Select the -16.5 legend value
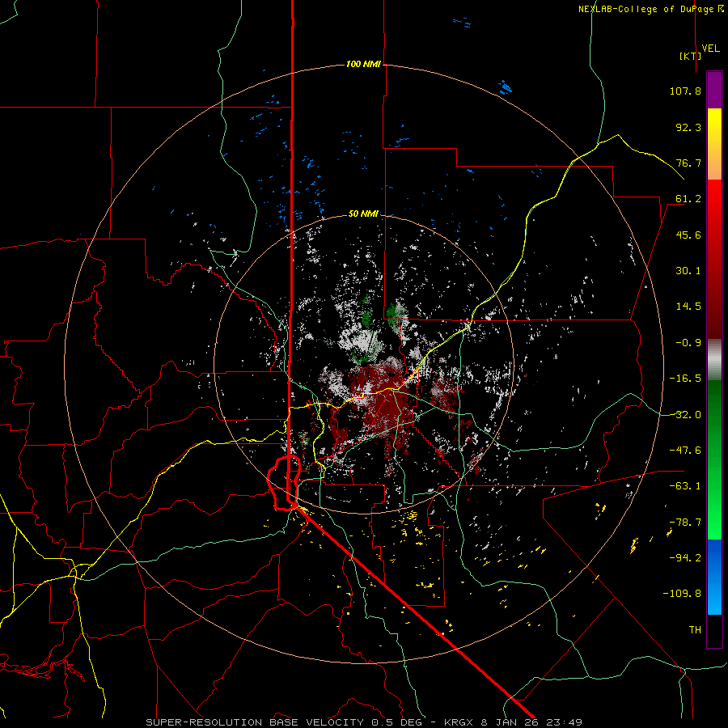Viewport: 728px width, 728px height. coord(685,379)
